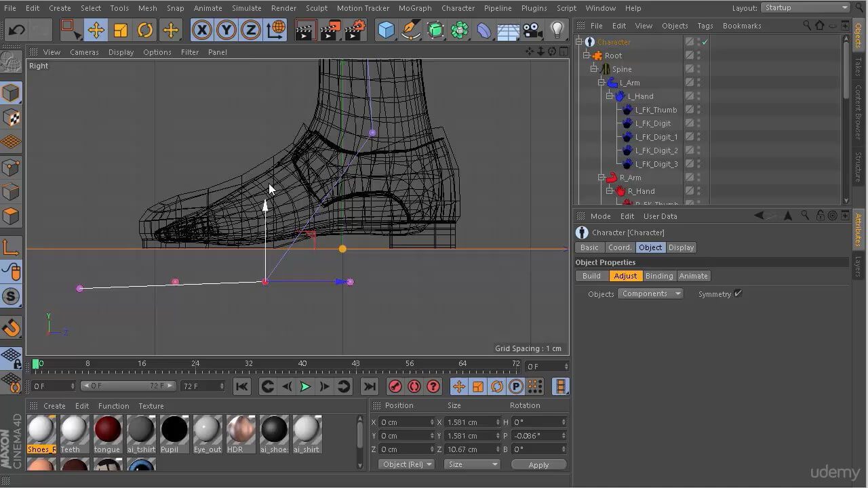This screenshot has width=868, height=488.
Task: Open the Object (Rel) coordinate dropdown
Action: [406, 464]
